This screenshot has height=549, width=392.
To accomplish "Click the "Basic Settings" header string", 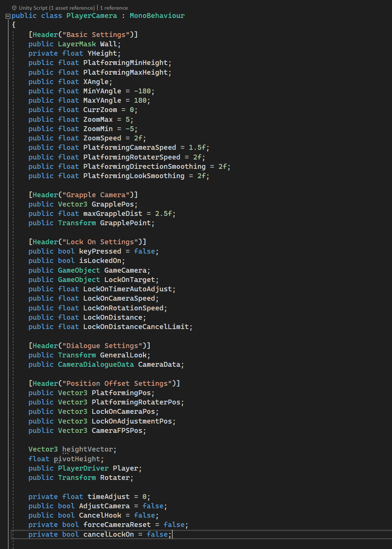I will click(x=96, y=35).
